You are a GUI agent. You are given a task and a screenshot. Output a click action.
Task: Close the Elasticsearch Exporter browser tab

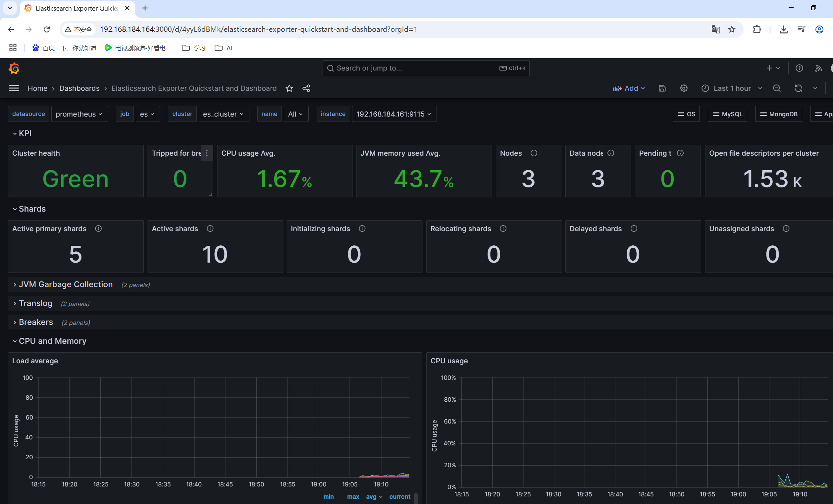coord(127,8)
